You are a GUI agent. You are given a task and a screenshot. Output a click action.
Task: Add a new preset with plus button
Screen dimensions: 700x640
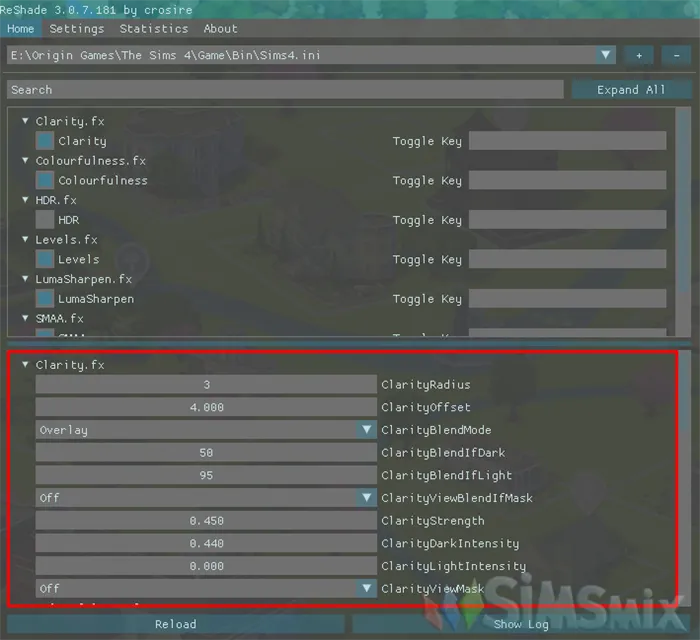click(x=639, y=55)
